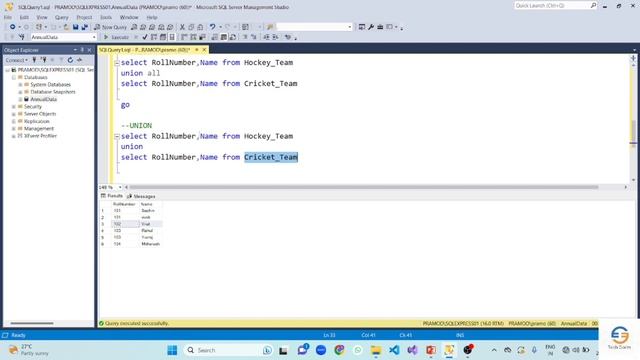Click the Activity Monitor icon right of search box
This screenshot has height=360, width=640.
[x=362, y=27]
